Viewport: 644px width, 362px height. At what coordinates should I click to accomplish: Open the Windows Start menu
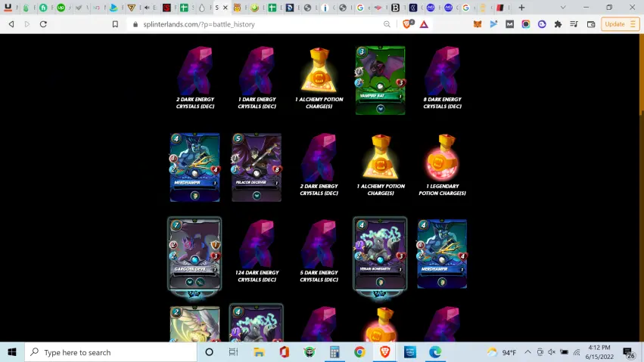12,352
